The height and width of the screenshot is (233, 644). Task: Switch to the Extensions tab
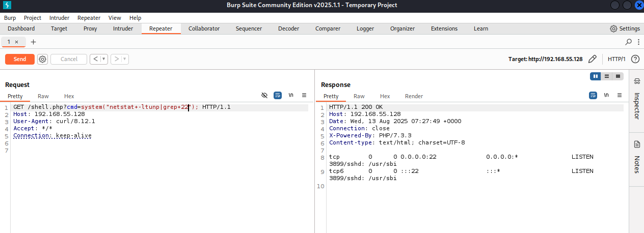coord(444,28)
